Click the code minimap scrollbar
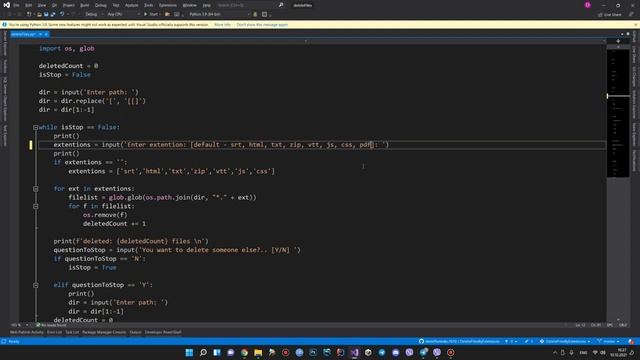 click(618, 113)
